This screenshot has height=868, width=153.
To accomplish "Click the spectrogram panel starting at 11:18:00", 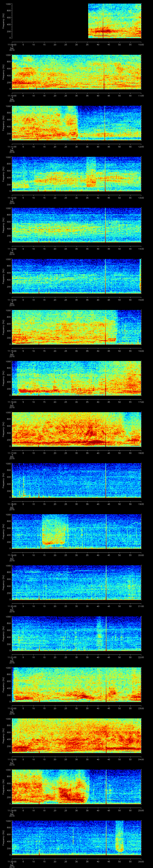I will (x=77, y=481).
